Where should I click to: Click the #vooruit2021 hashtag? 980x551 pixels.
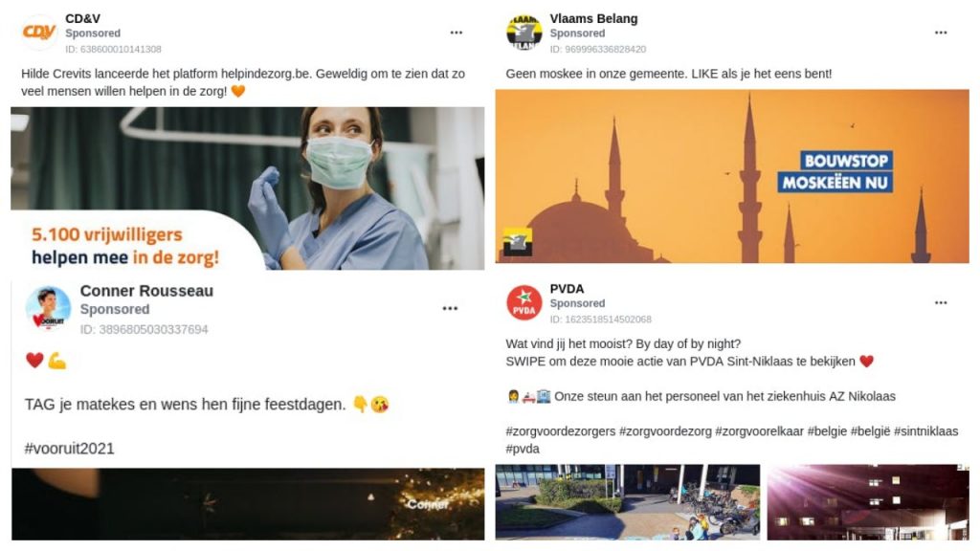pos(69,449)
